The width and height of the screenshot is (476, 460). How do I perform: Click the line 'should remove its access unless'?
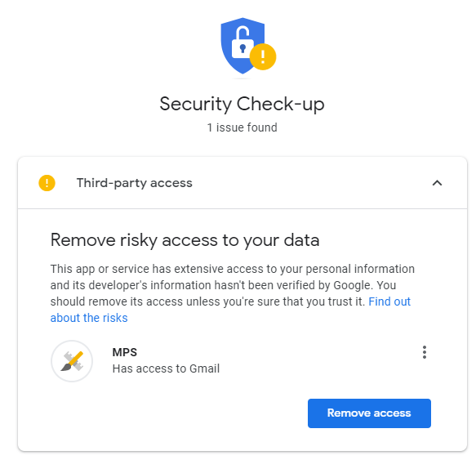[x=207, y=301]
